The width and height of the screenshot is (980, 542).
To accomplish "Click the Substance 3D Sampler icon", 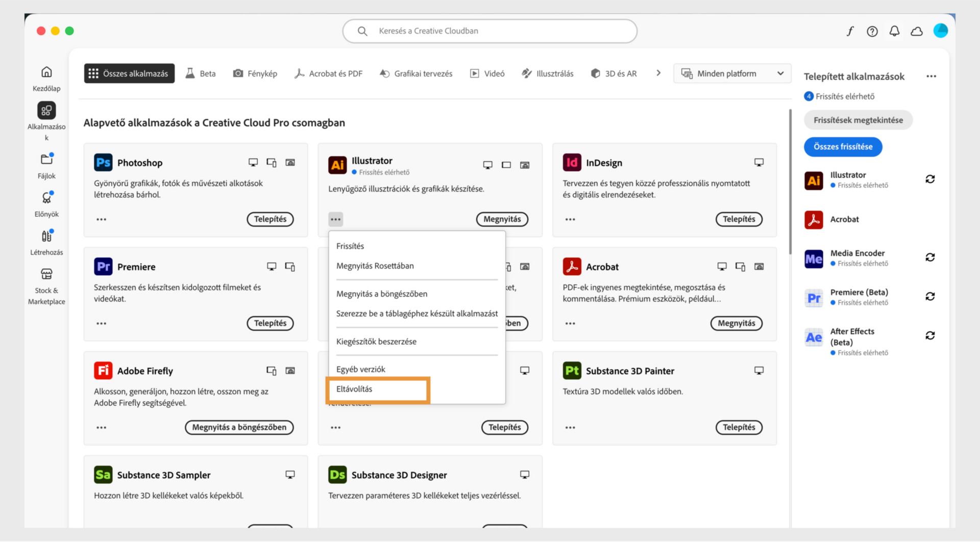I will coord(103,475).
